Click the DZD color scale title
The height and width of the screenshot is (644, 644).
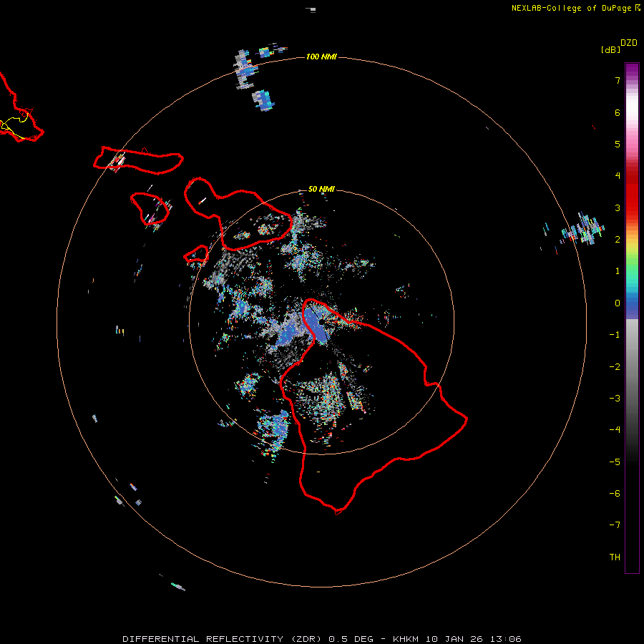(629, 43)
